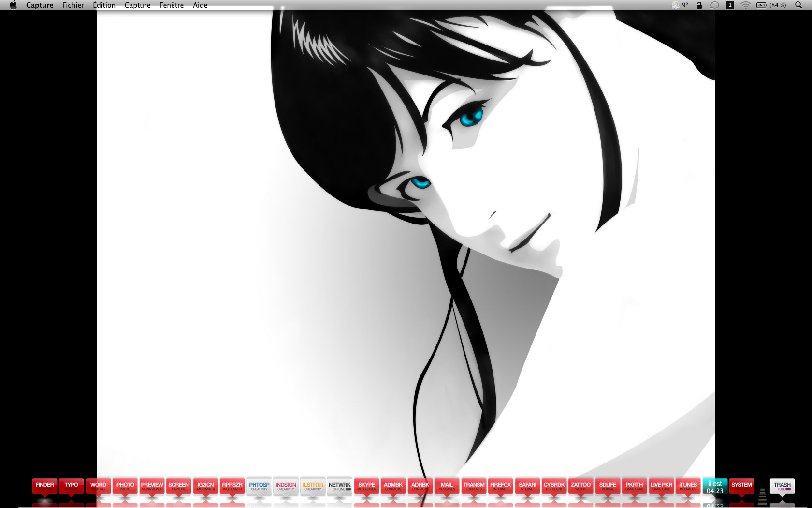This screenshot has width=812, height=508.
Task: Launch CYBRDK FTP client icon
Action: tap(554, 486)
